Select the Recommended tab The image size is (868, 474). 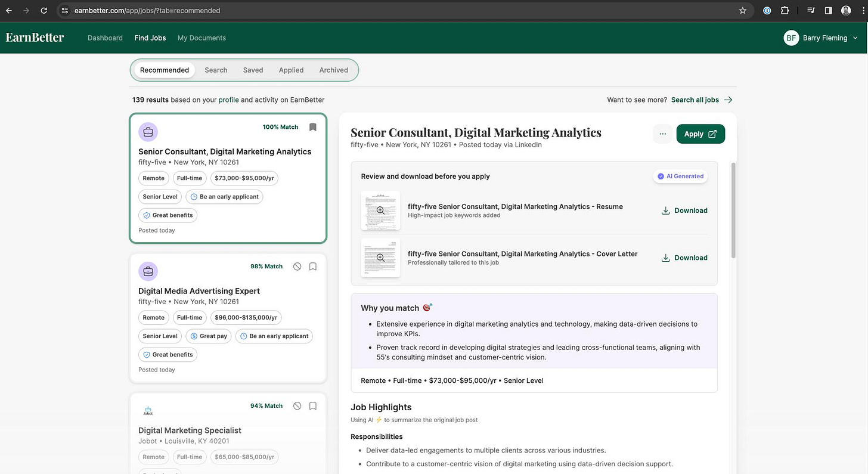(165, 70)
